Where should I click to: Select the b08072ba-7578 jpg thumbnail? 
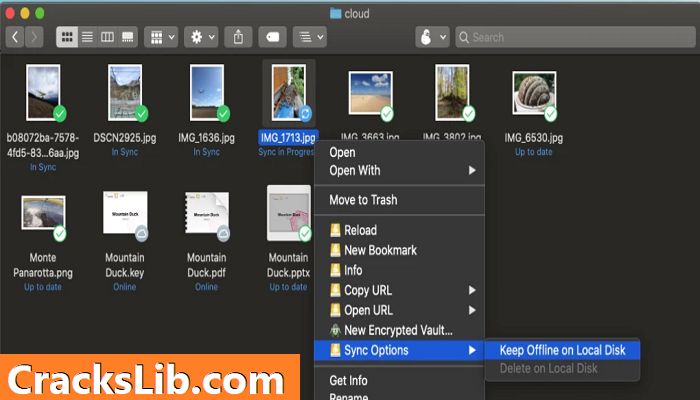[x=43, y=92]
